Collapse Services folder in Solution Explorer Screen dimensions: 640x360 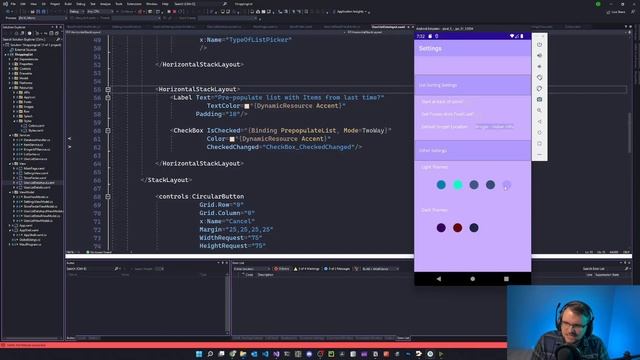pyautogui.click(x=10, y=135)
